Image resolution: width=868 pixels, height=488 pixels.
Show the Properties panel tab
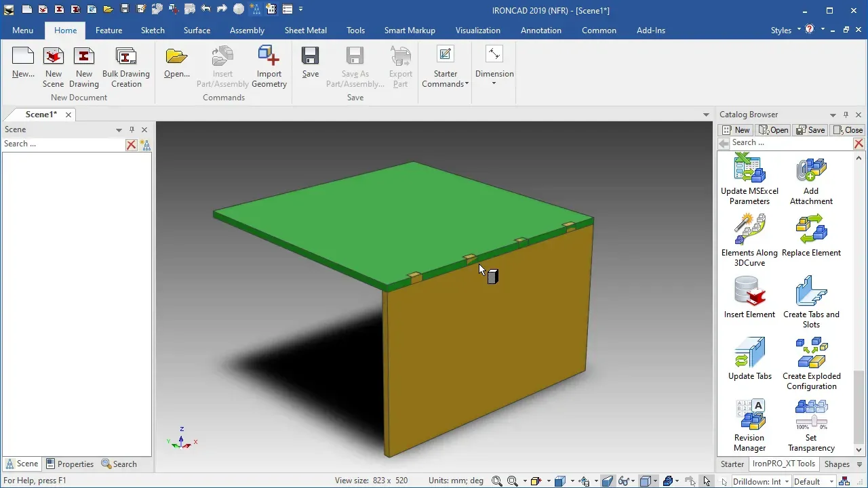pyautogui.click(x=70, y=464)
